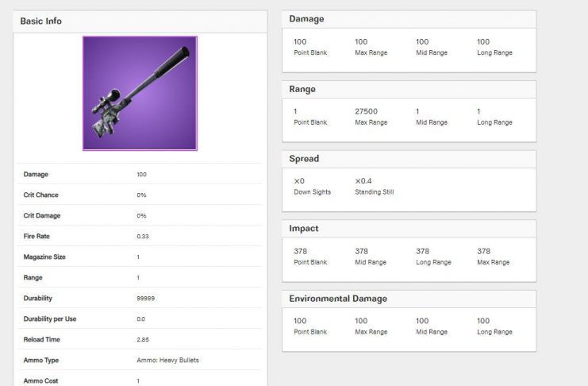Click the Durability value 99999
Image resolution: width=588 pixels, height=386 pixels.
click(146, 298)
